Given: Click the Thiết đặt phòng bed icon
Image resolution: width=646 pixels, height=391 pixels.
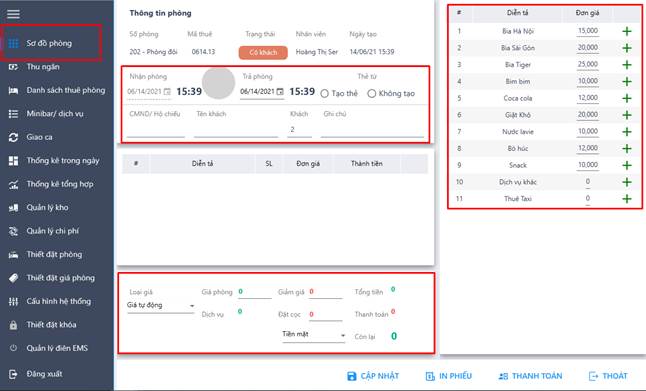Looking at the screenshot, I should click(x=13, y=255).
